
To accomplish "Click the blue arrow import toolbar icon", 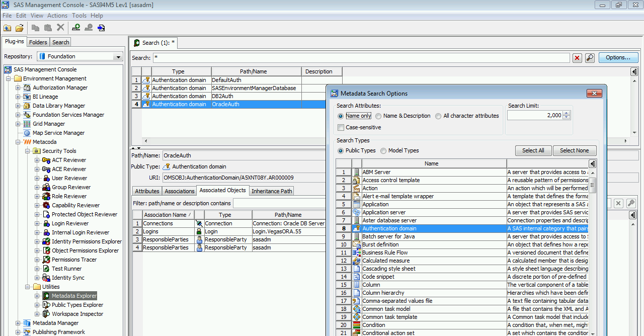I will (x=101, y=28).
